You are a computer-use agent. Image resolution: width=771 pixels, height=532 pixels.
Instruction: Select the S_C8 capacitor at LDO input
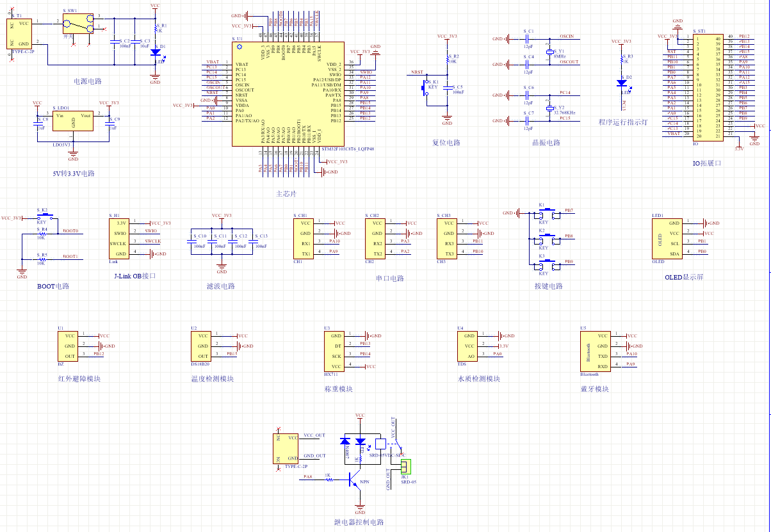tap(37, 125)
